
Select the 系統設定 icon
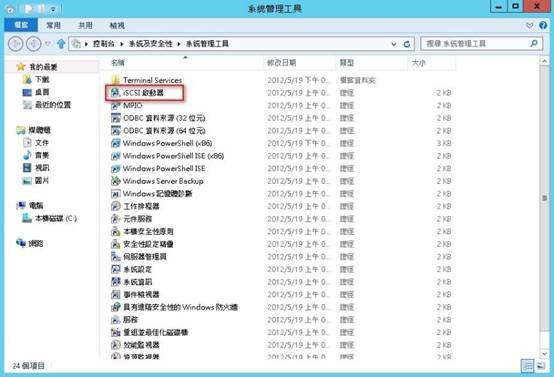pos(116,269)
